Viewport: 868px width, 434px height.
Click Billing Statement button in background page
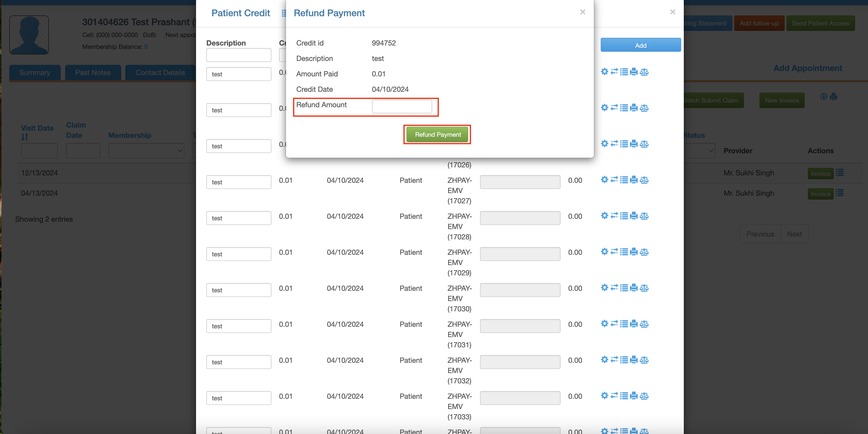click(x=708, y=23)
